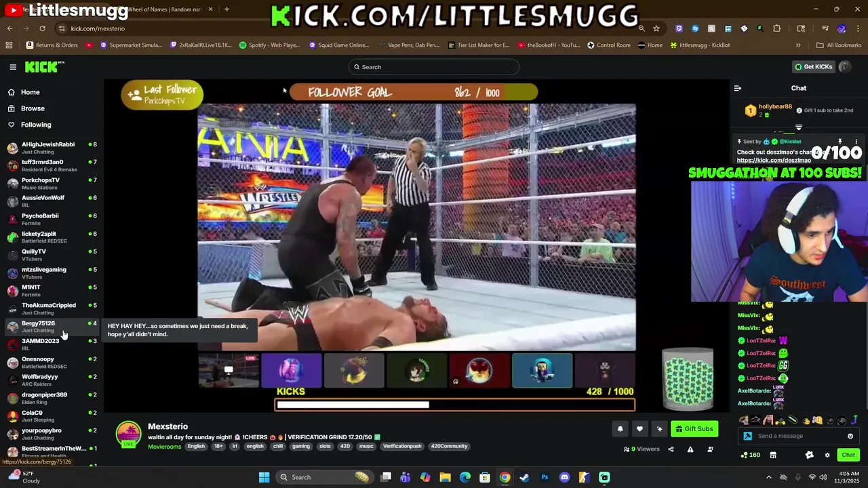Click the Gift Subs button
868x488 pixels.
694,429
